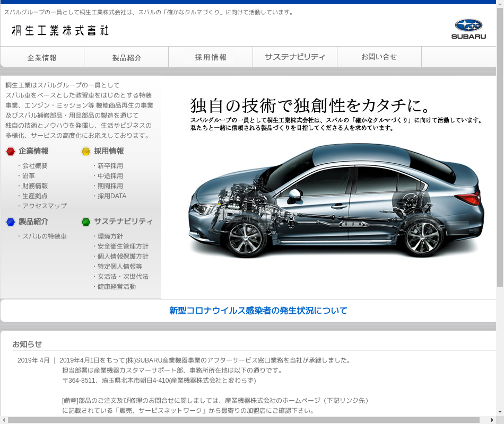Select the 採用情報 navigation tab
Image resolution: width=504 pixels, height=424 pixels.
pyautogui.click(x=211, y=57)
